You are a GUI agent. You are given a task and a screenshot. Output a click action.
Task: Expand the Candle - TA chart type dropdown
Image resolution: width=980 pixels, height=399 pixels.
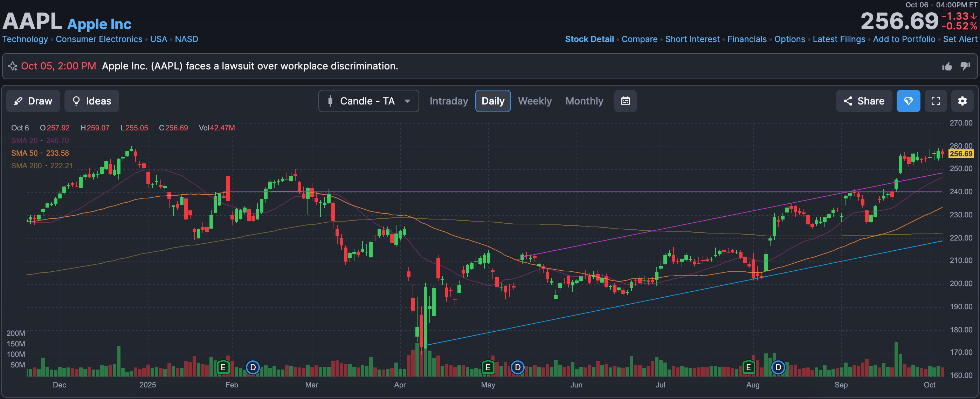pos(368,101)
